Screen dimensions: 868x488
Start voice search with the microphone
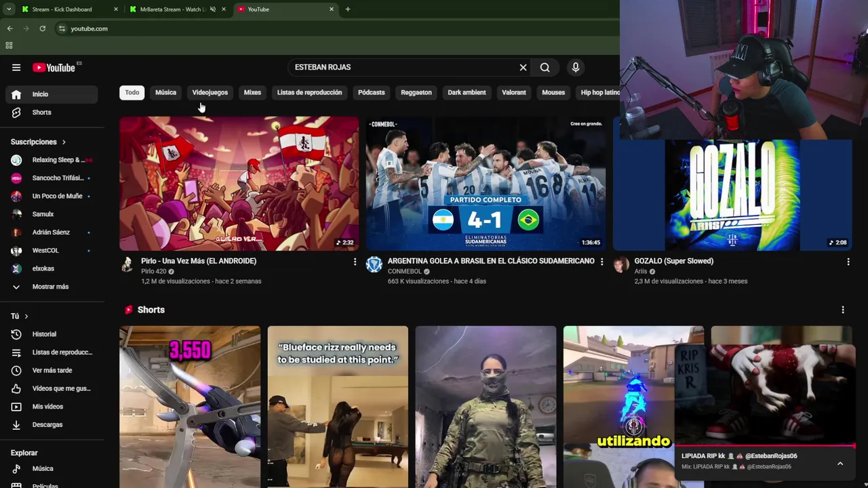click(x=575, y=67)
